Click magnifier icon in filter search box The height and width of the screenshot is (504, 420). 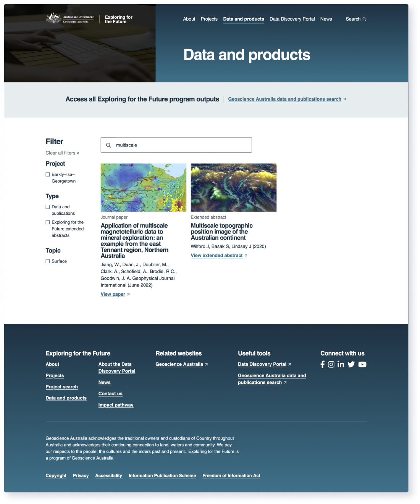pos(108,145)
